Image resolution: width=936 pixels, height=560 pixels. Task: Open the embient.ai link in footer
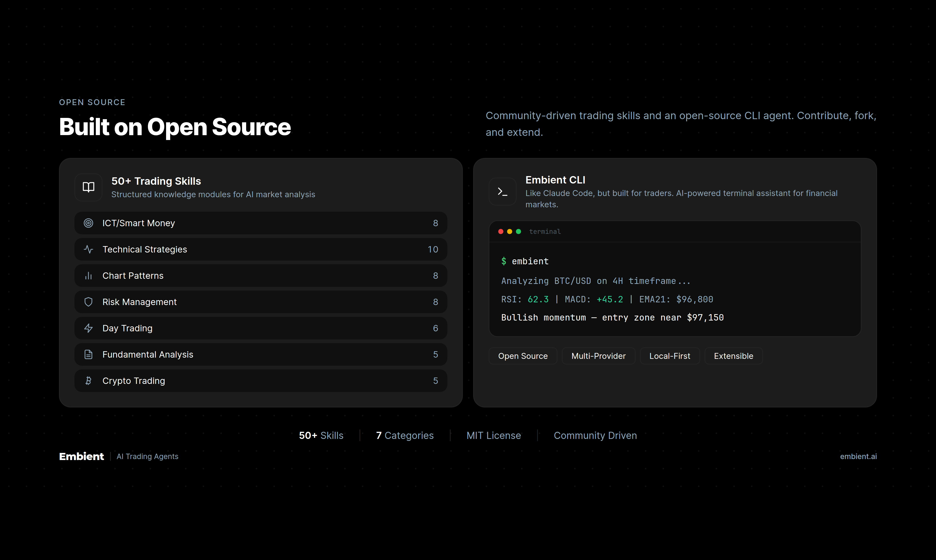click(858, 456)
